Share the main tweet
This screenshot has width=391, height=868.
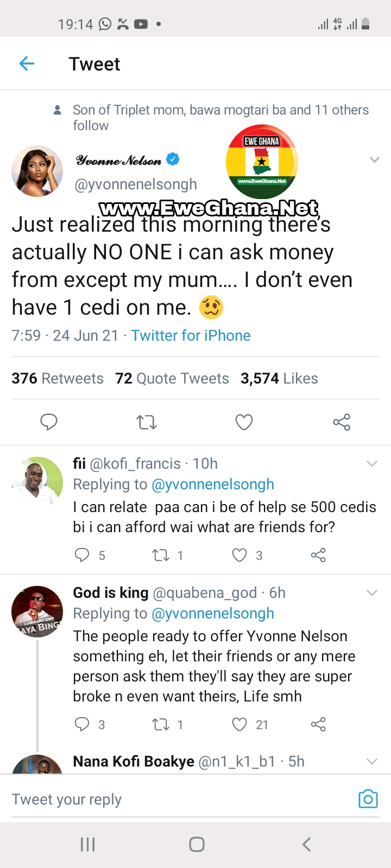pos(342,422)
